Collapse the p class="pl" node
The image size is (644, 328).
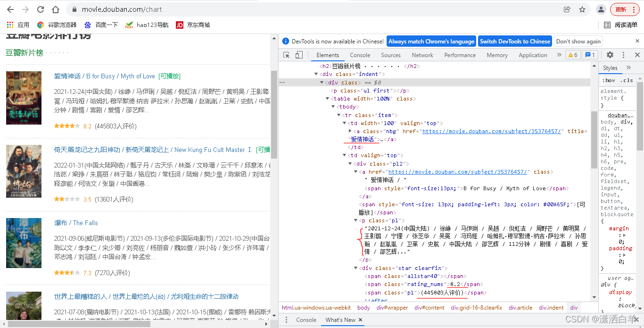pos(355,220)
